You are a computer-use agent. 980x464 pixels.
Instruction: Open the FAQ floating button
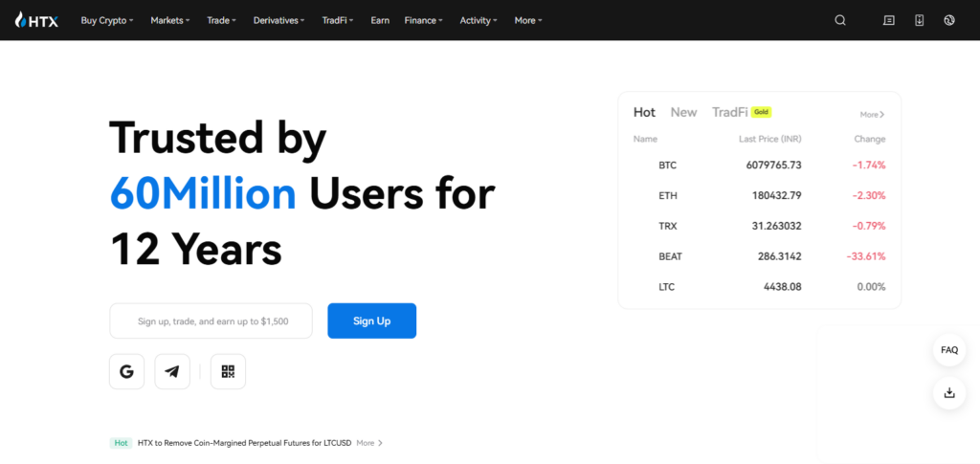pos(949,350)
